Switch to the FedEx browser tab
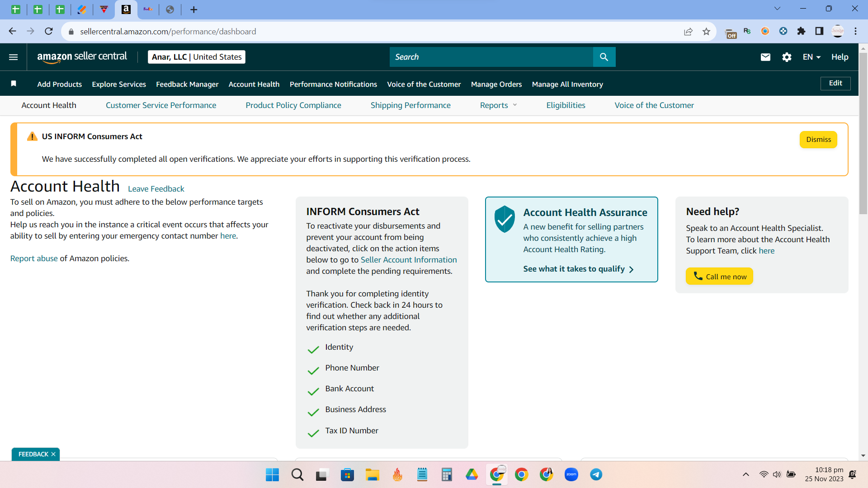The width and height of the screenshot is (868, 488). [x=148, y=9]
